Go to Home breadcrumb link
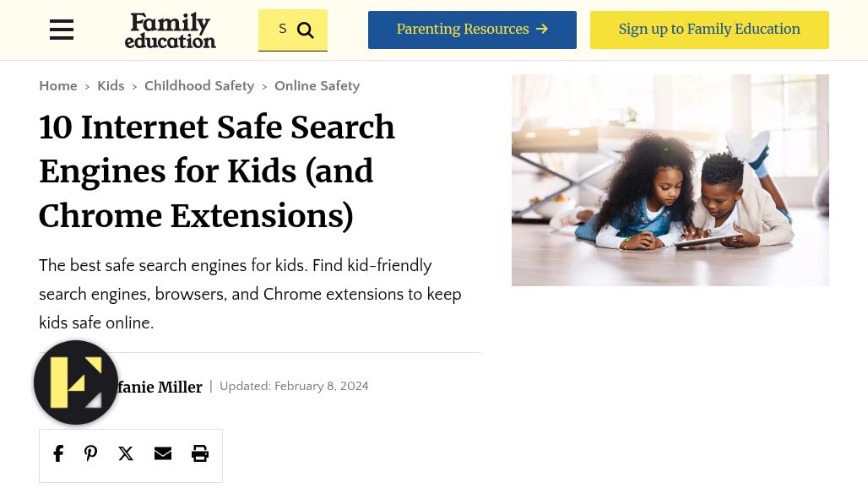The width and height of the screenshot is (868, 488). pos(58,86)
